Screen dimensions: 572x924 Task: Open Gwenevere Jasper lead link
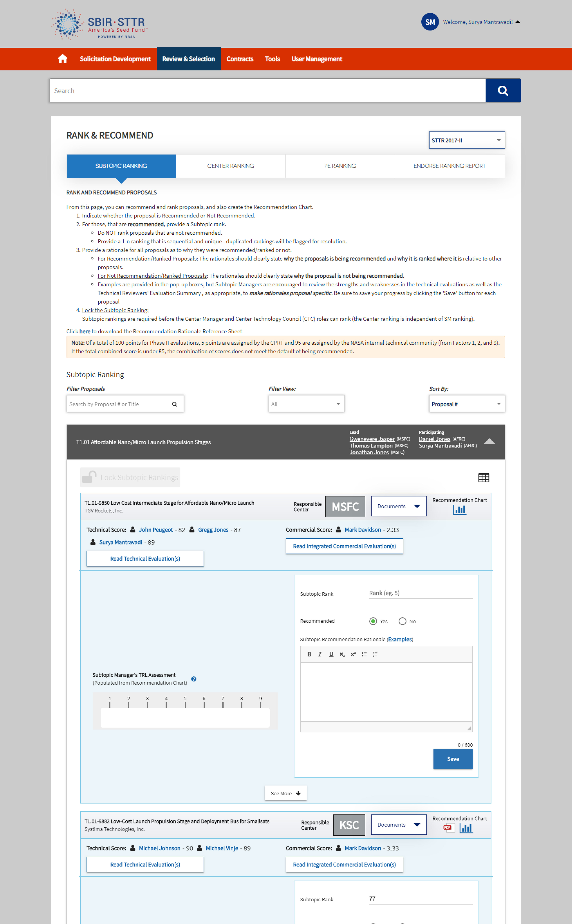372,439
